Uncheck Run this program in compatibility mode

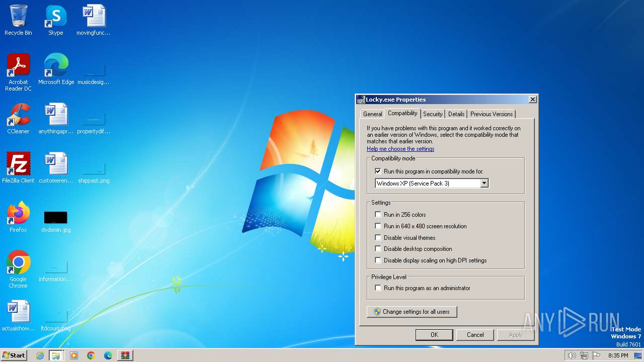pyautogui.click(x=378, y=171)
